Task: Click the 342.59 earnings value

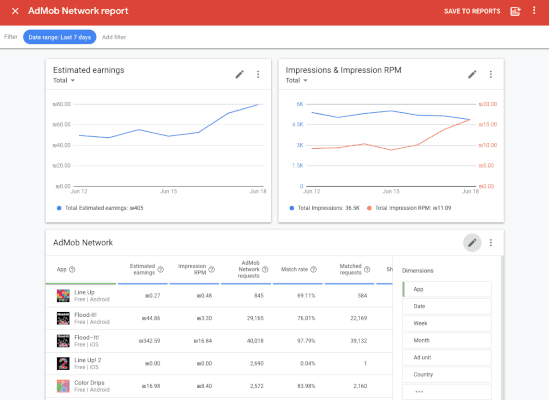Action: 150,341
